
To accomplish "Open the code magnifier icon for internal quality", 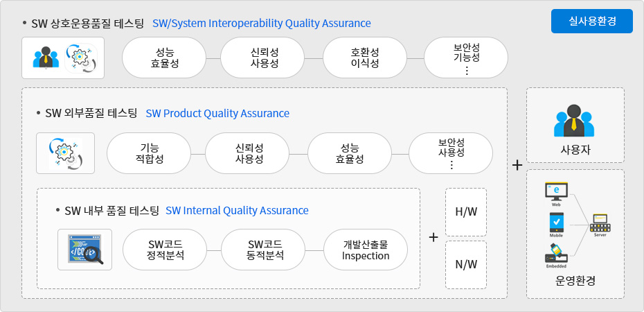I will [x=84, y=250].
